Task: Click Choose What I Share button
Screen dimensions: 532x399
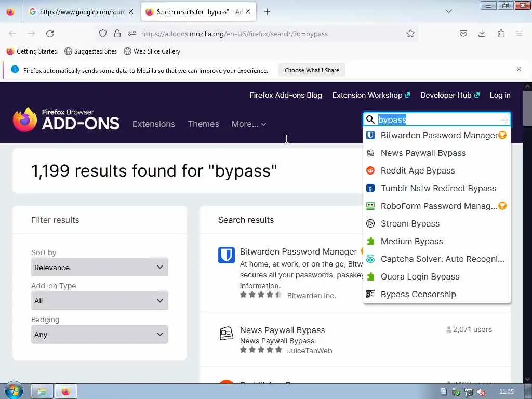Action: (x=312, y=70)
